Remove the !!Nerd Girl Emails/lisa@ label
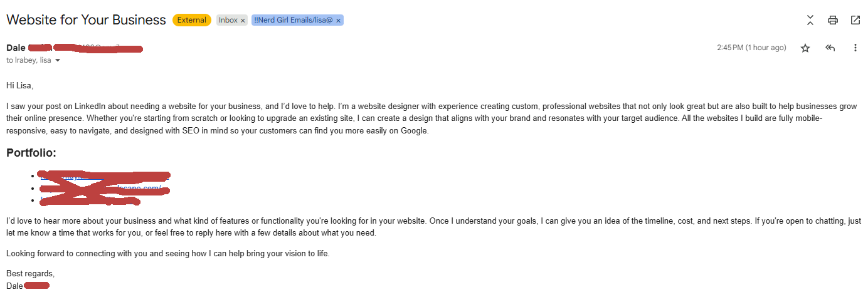This screenshot has height=302, width=868. point(338,21)
